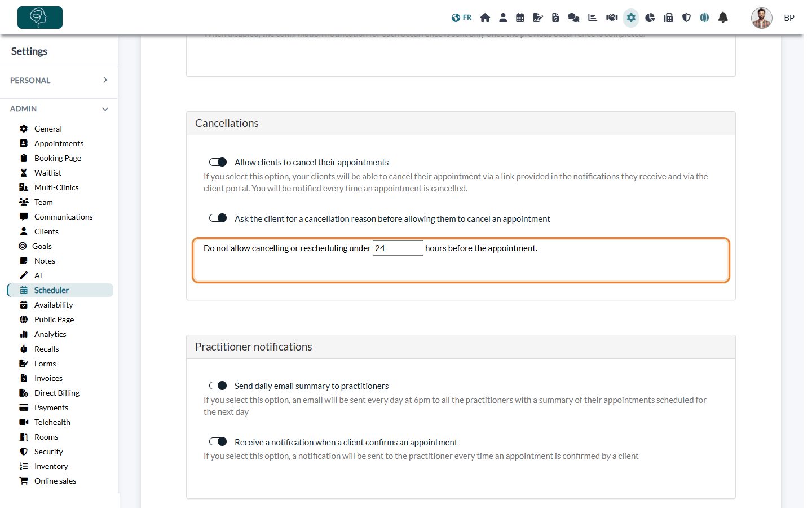Click the cancellation hours input field
The width and height of the screenshot is (812, 508).
pos(398,248)
